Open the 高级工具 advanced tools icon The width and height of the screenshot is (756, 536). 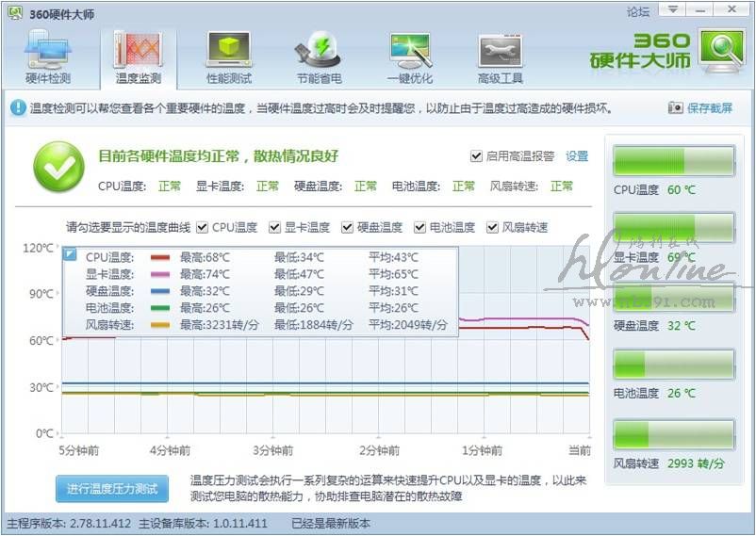[x=500, y=57]
